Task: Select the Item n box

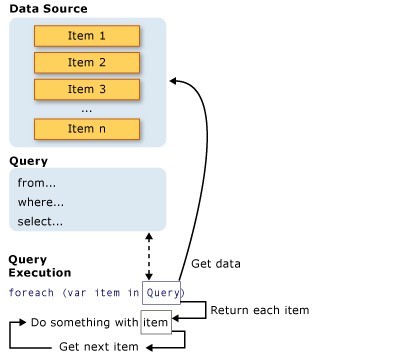Action: 87,129
